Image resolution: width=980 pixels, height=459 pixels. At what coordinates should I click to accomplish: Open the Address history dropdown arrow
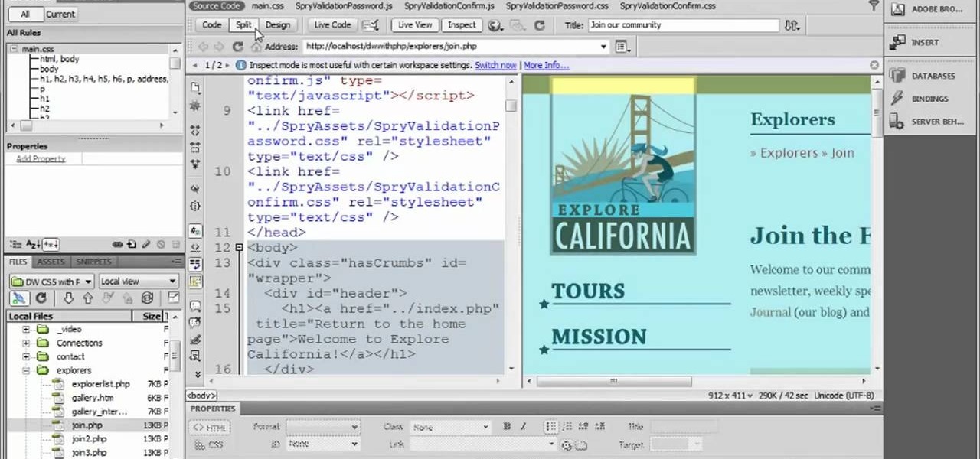tap(603, 47)
